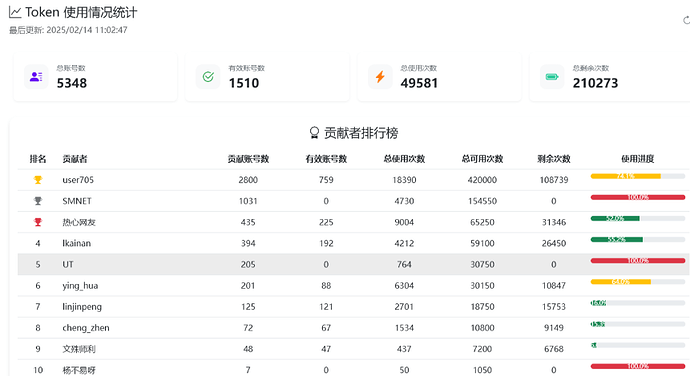Click SMNET's total available 154550

(x=482, y=201)
